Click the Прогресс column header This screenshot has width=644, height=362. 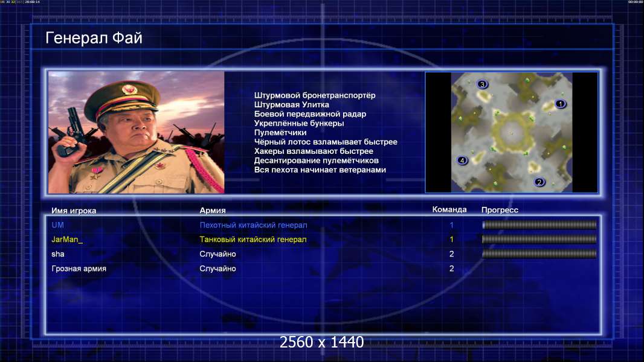(x=500, y=210)
